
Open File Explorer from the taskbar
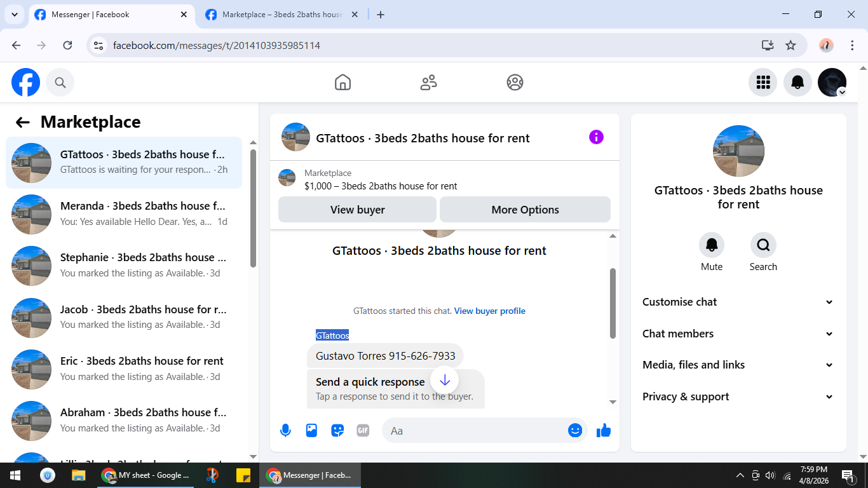(78, 475)
